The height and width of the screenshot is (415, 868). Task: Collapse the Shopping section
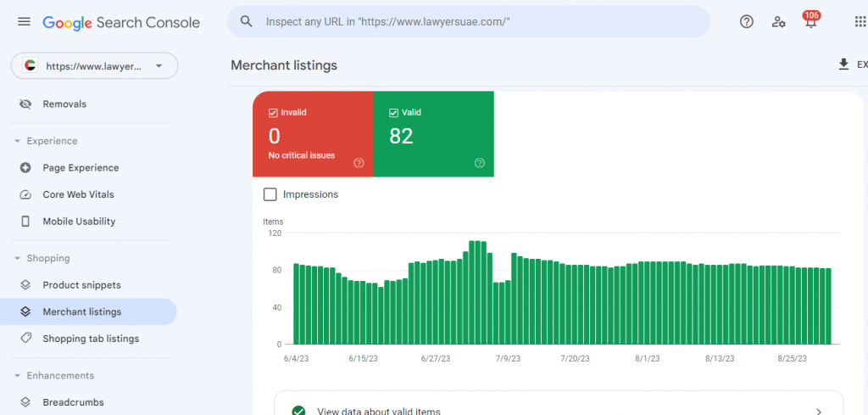point(17,259)
